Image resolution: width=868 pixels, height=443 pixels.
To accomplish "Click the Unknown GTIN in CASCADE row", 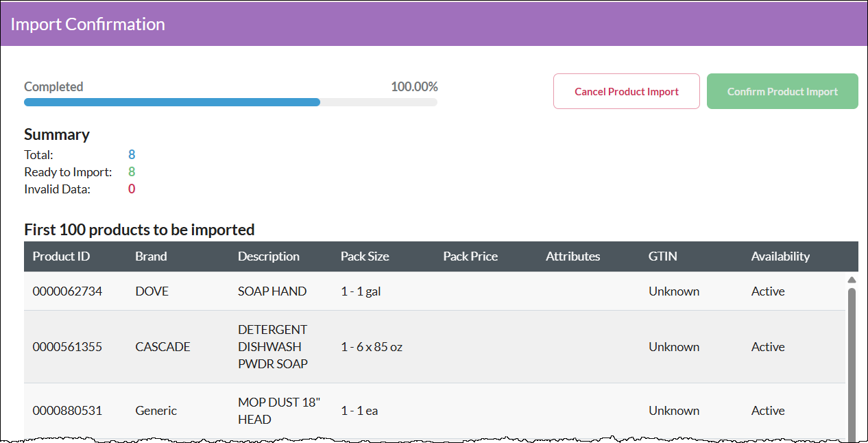I will click(x=674, y=347).
